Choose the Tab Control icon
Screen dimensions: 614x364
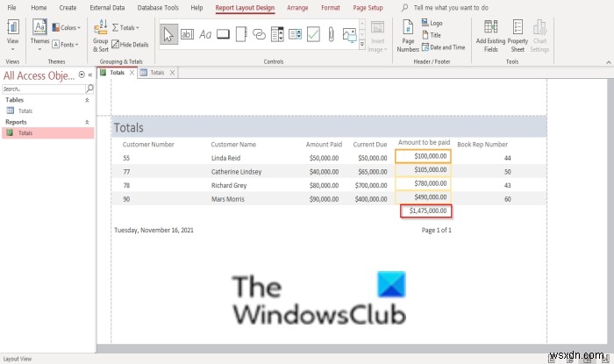(241, 34)
